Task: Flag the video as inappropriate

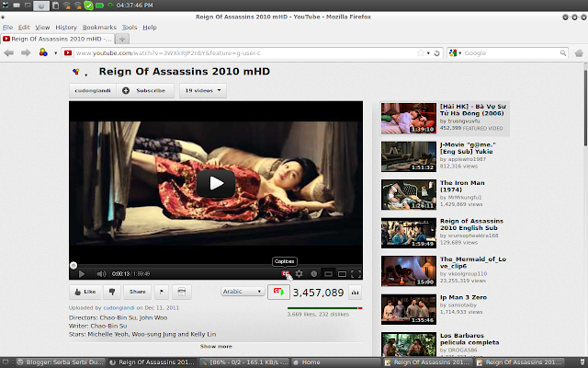Action: [x=162, y=292]
